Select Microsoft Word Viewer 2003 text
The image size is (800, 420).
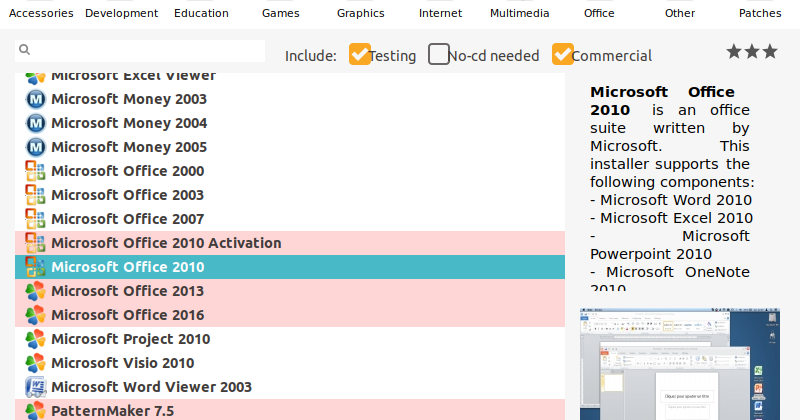[x=152, y=387]
